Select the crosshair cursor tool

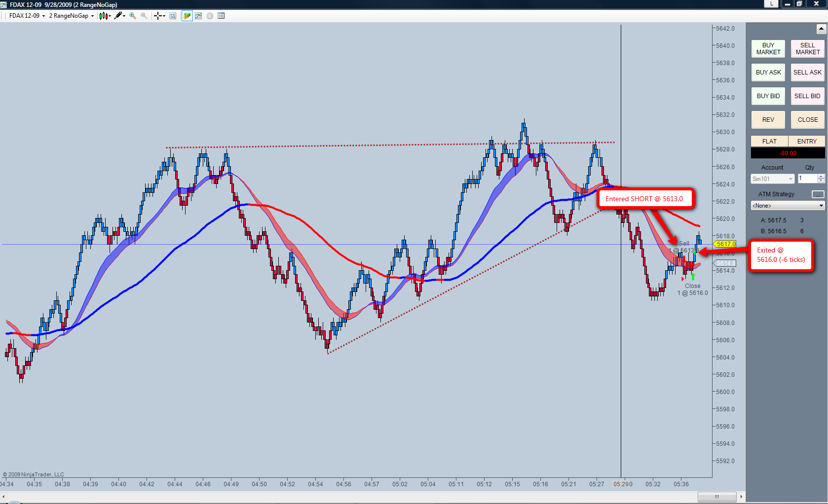[x=158, y=16]
